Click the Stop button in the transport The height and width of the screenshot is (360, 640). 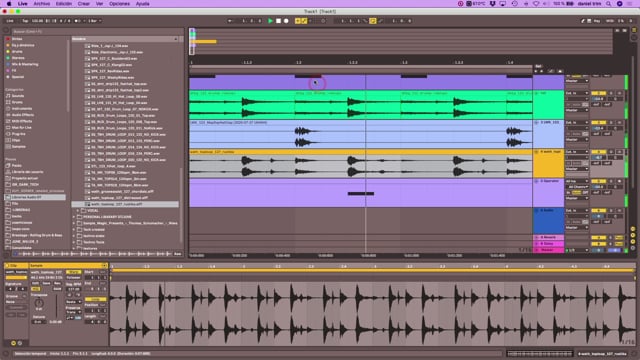[278, 21]
